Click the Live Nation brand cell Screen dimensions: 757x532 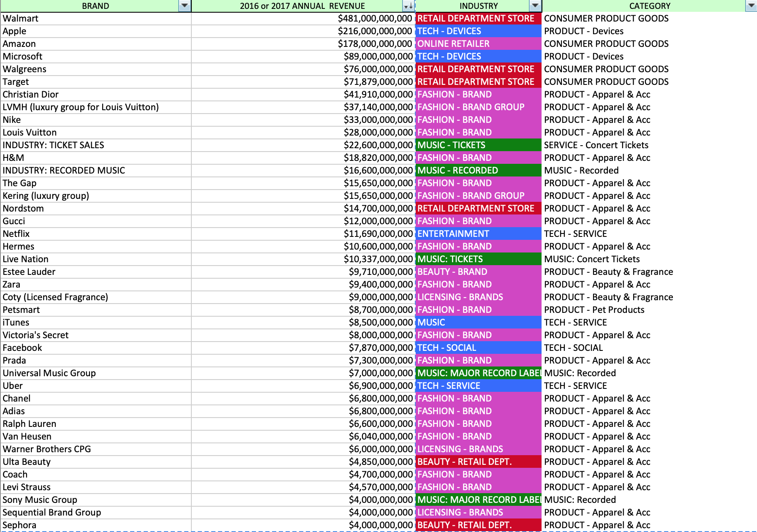(96, 259)
